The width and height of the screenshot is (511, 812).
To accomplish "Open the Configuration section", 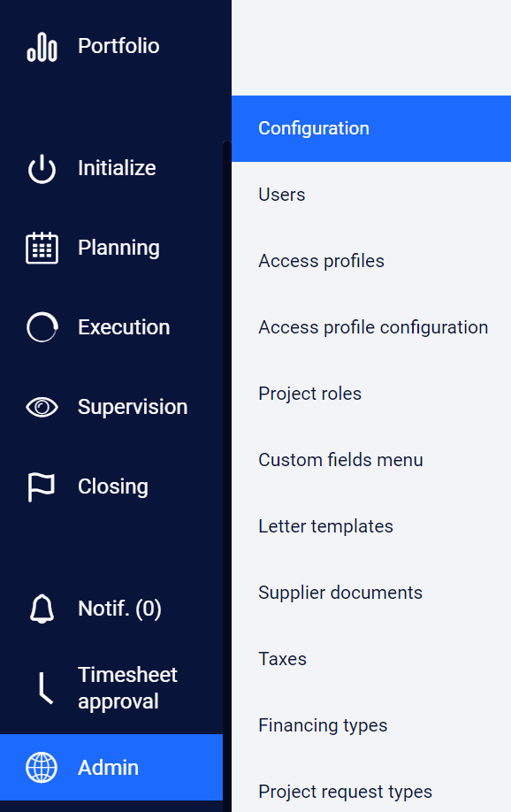I will tap(314, 128).
